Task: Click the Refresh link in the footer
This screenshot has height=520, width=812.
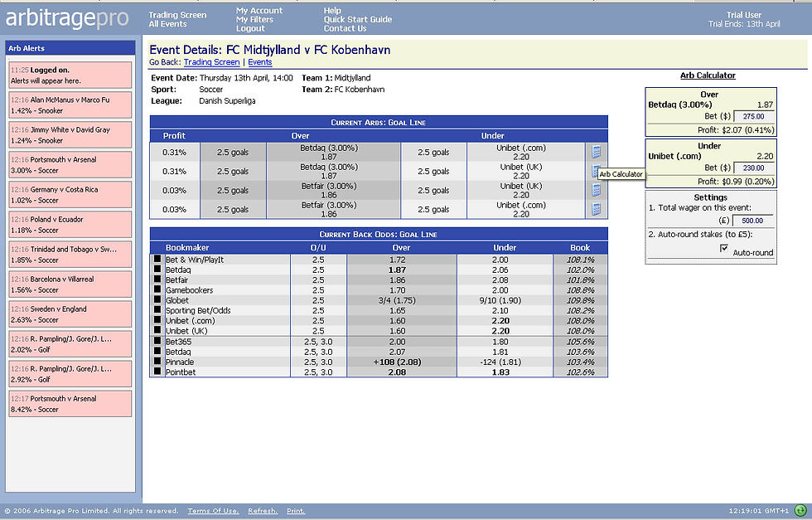Action: [263, 511]
